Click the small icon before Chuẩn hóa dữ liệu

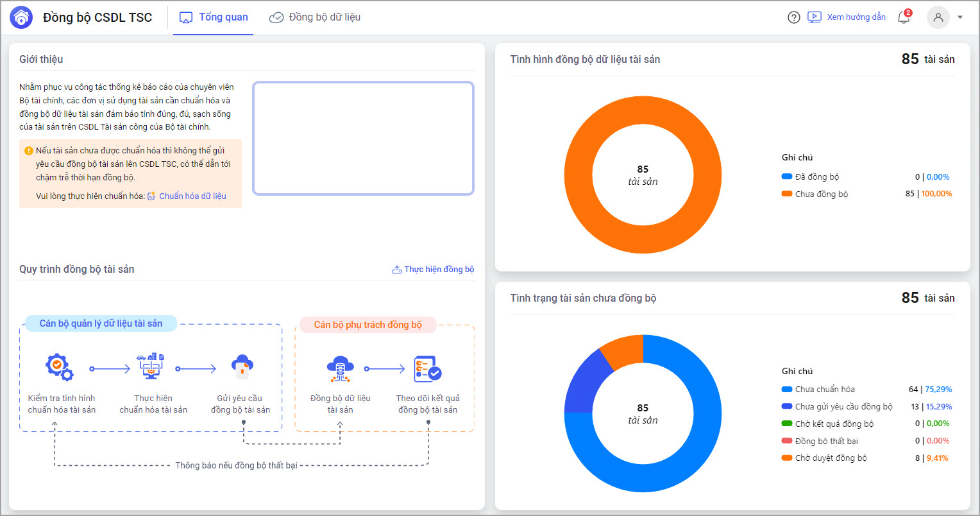tap(151, 196)
